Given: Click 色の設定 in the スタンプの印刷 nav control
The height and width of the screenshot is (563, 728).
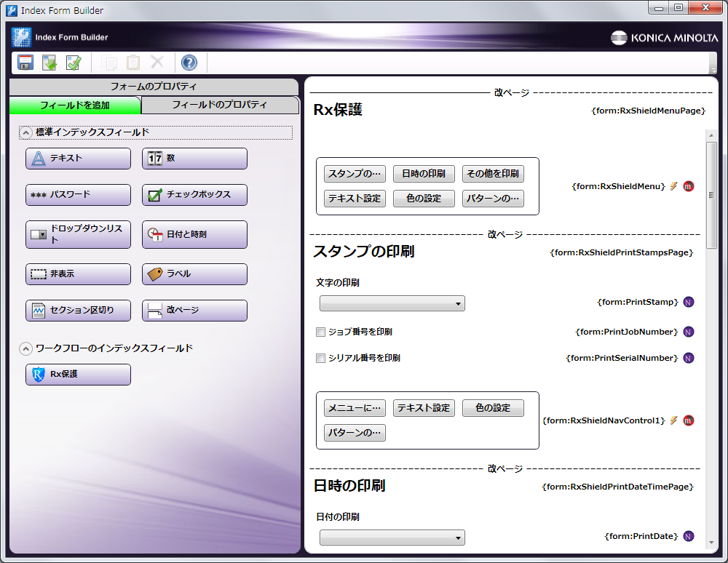Looking at the screenshot, I should click(x=493, y=408).
